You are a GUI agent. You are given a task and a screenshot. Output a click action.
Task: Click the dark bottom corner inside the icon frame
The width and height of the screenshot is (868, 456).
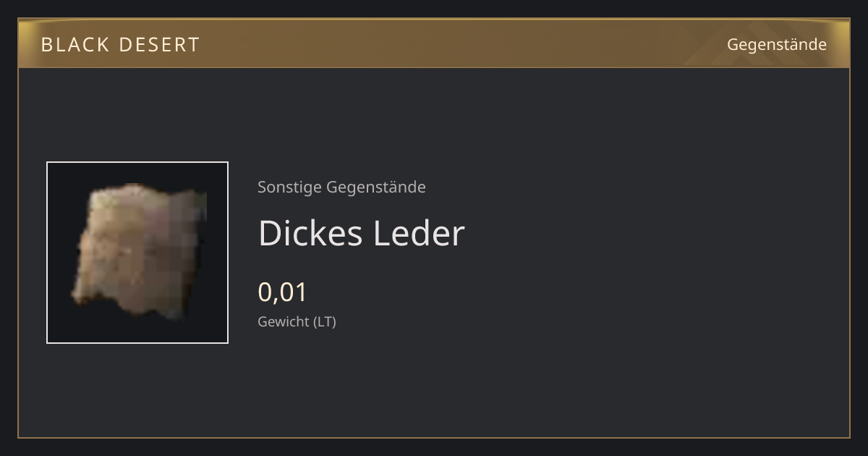[x=210, y=329]
